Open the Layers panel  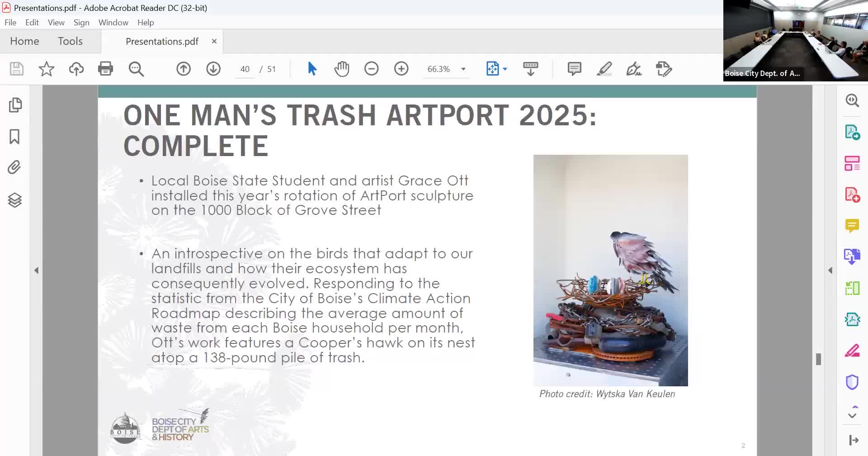15,200
